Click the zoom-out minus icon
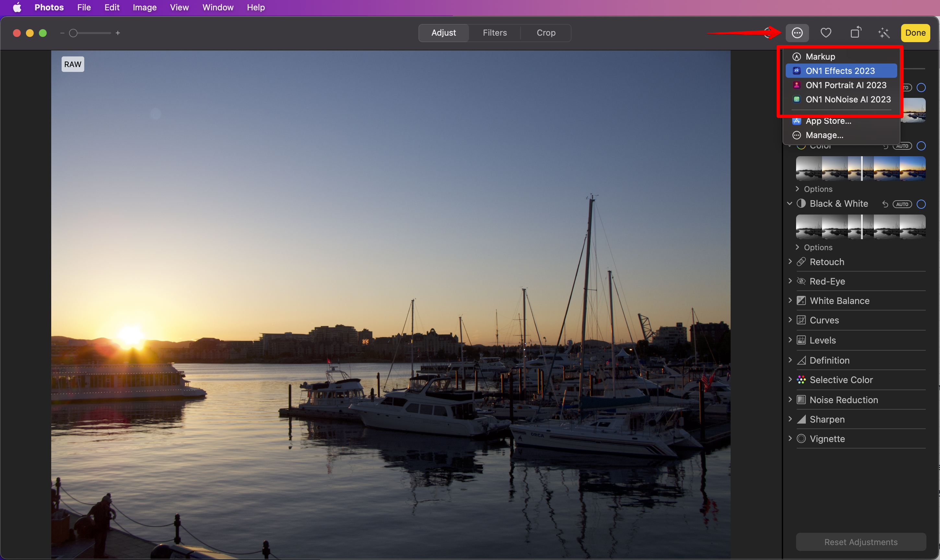 coord(62,33)
